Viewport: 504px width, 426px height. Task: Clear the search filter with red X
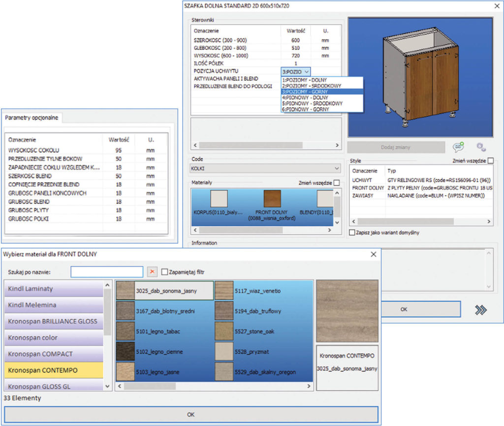pyautogui.click(x=152, y=272)
